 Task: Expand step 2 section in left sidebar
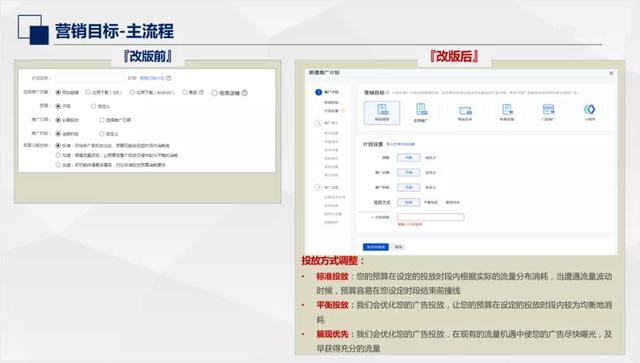point(318,123)
